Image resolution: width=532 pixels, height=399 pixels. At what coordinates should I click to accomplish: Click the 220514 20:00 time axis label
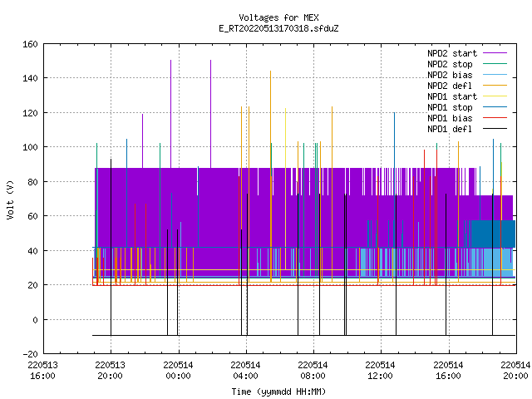(x=515, y=371)
